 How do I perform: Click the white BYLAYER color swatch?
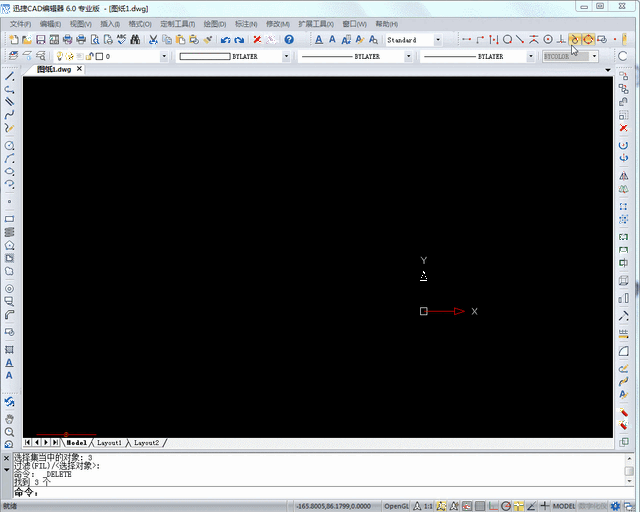tap(205, 56)
